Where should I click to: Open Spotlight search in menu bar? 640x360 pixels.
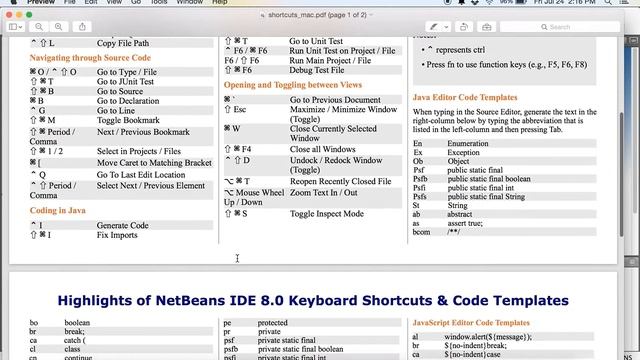point(608,2)
